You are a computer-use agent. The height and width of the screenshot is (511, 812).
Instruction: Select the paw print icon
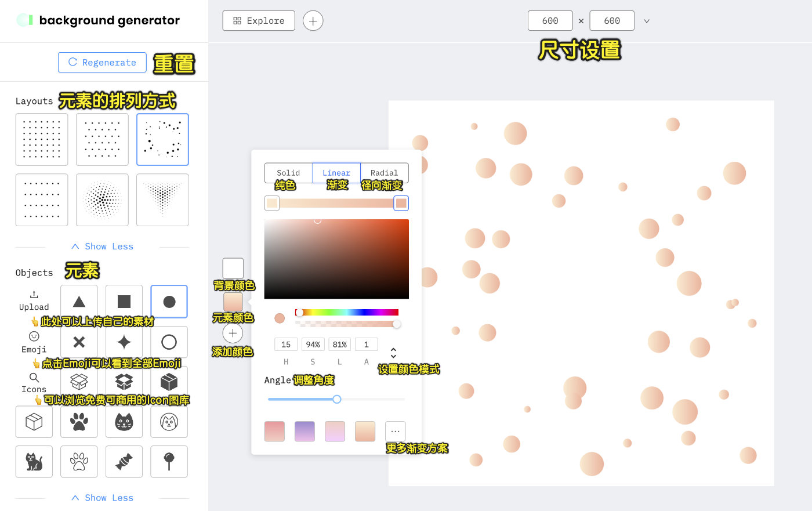[79, 422]
